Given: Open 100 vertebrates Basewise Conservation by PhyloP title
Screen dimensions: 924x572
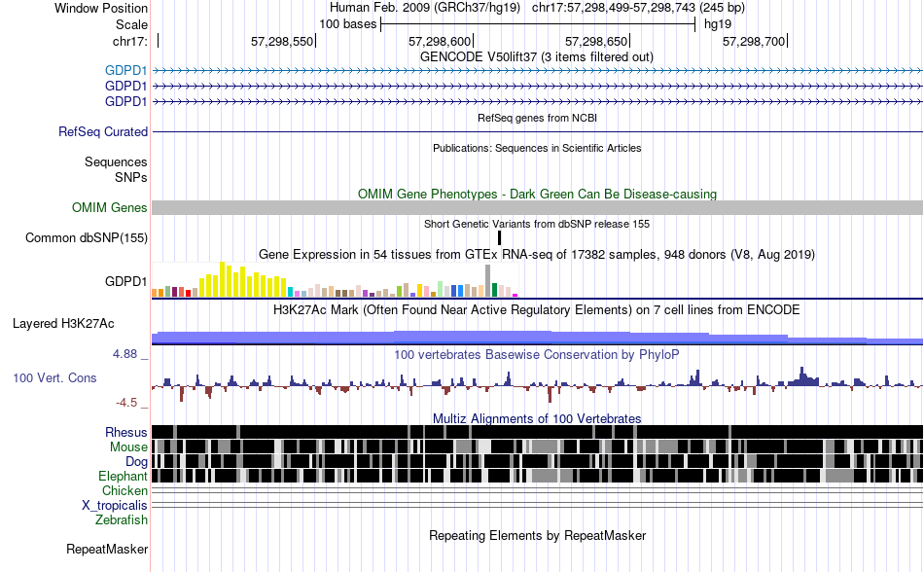Looking at the screenshot, I should click(536, 355).
